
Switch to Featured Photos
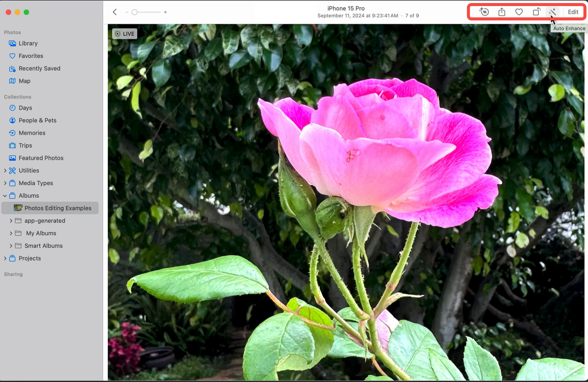(40, 158)
